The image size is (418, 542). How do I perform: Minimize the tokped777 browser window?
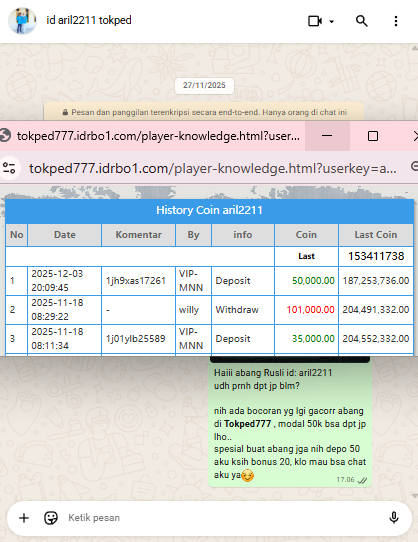tap(327, 136)
